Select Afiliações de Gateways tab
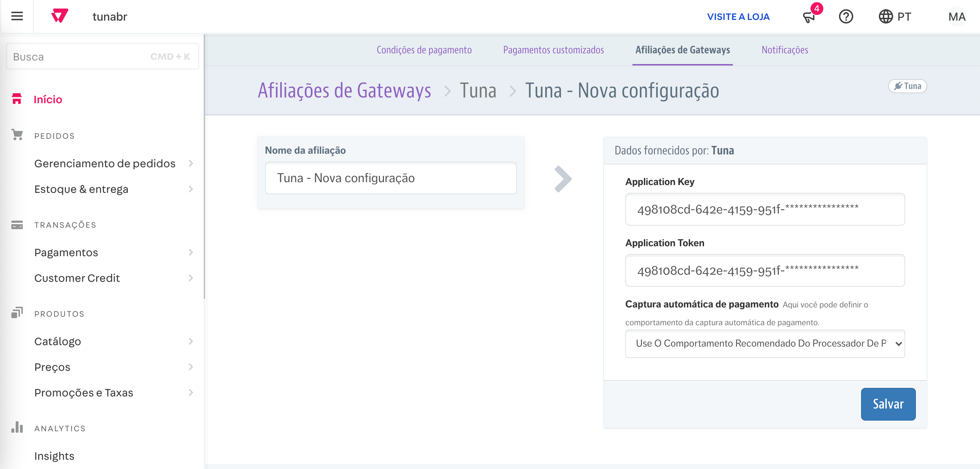 click(x=682, y=50)
